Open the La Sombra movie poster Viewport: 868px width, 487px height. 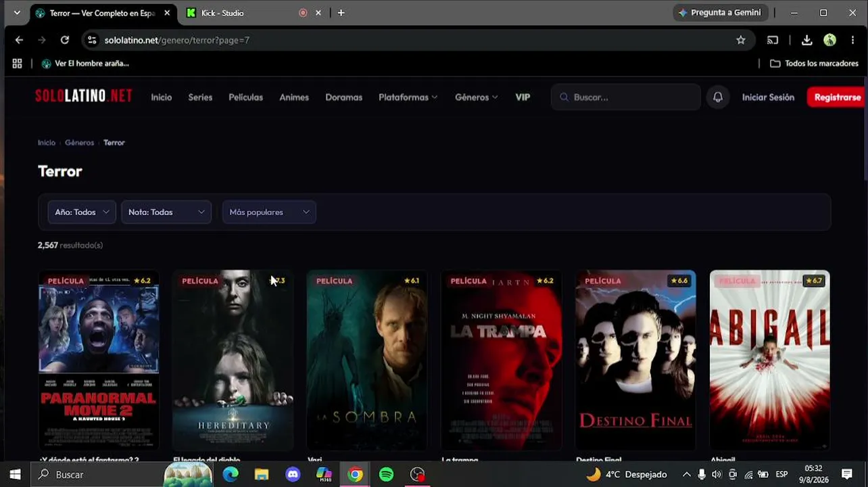coord(367,361)
